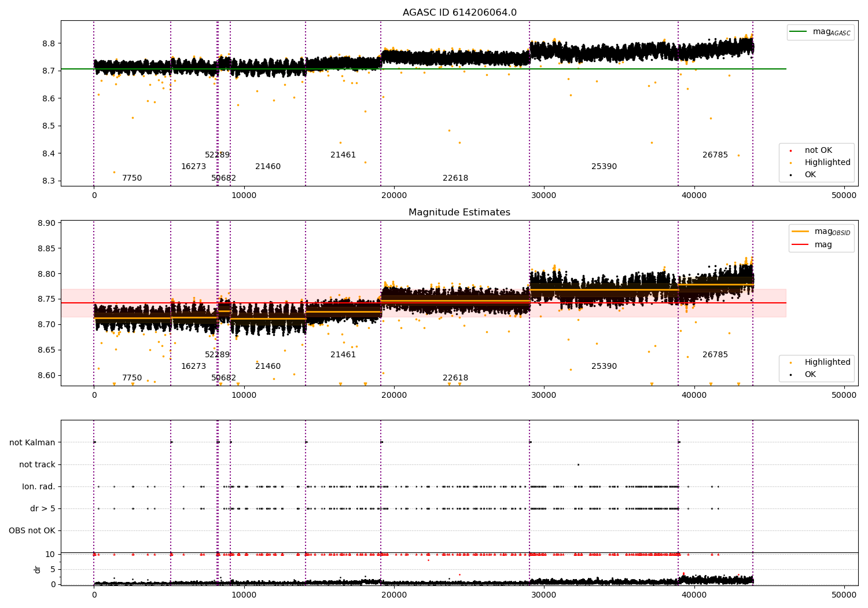Viewport: 868px width, 608px height.
Task: Click the 50000 x-tick under top plot
Action: pos(844,196)
